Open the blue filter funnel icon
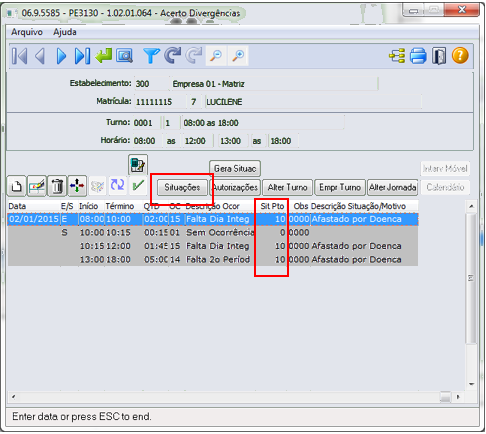 pos(151,56)
